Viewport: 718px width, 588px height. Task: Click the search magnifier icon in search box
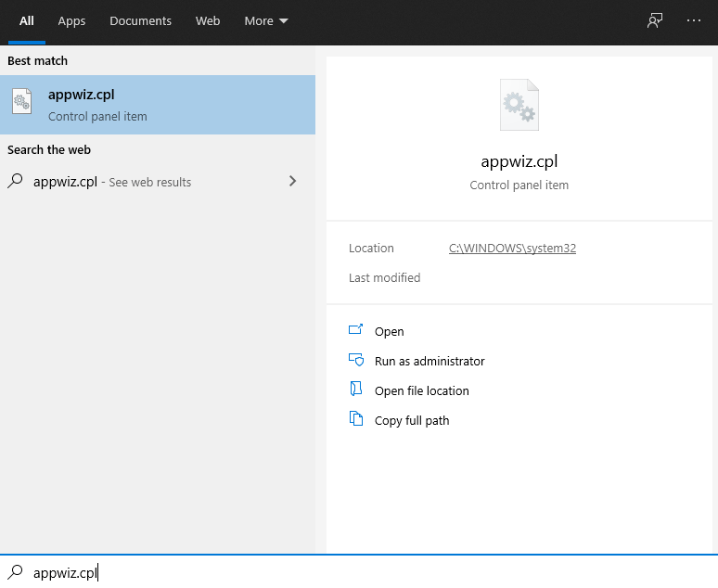[x=15, y=572]
